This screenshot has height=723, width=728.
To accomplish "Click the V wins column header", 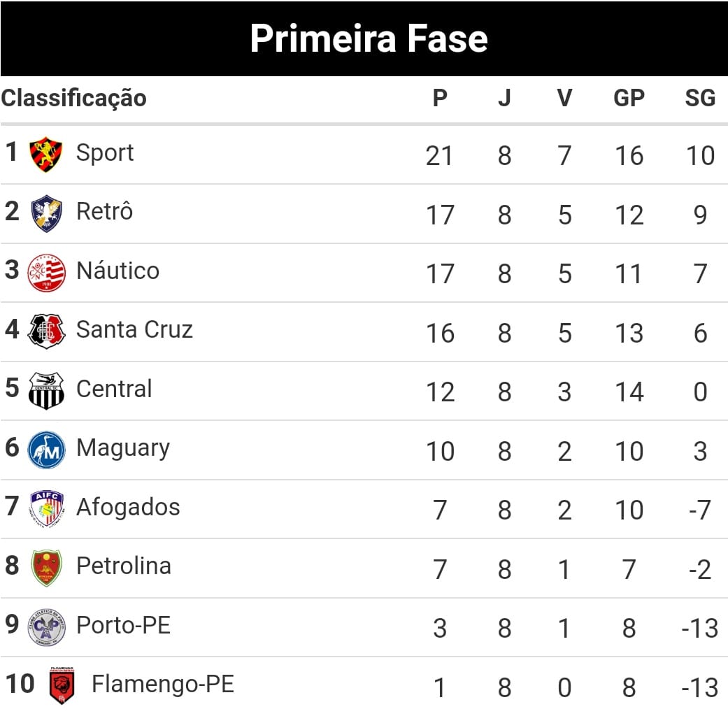I will click(564, 98).
